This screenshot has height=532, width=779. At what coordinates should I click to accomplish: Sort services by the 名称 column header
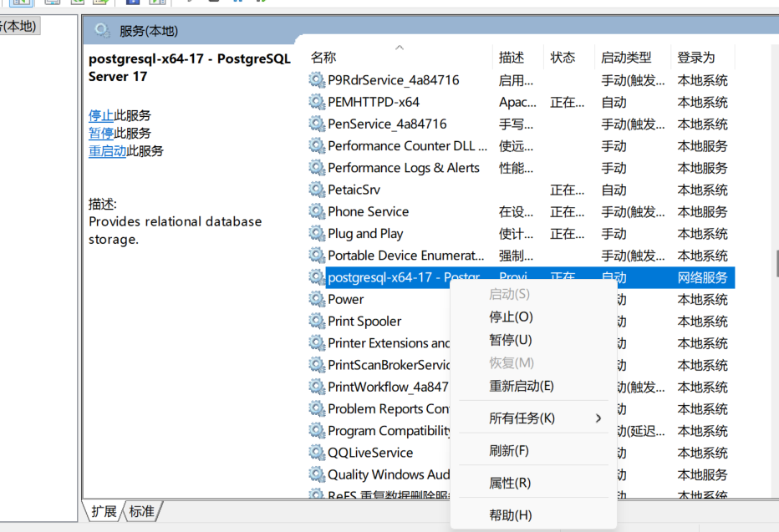pos(323,58)
